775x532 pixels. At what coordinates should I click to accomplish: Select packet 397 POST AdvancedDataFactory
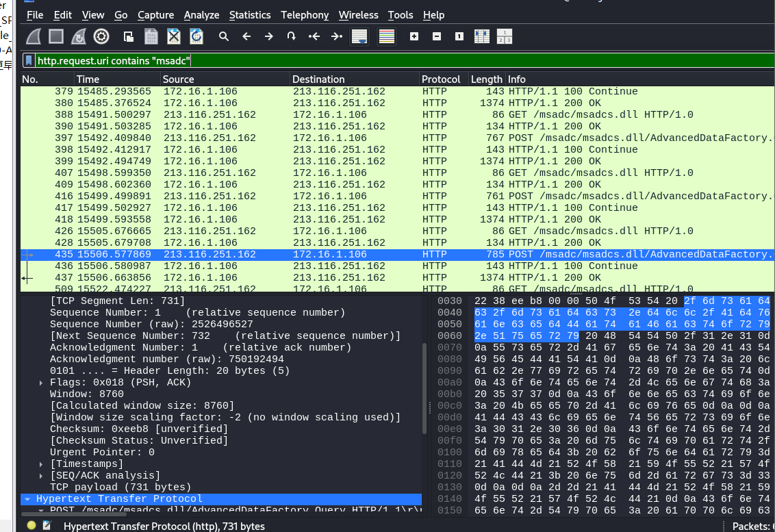point(397,138)
